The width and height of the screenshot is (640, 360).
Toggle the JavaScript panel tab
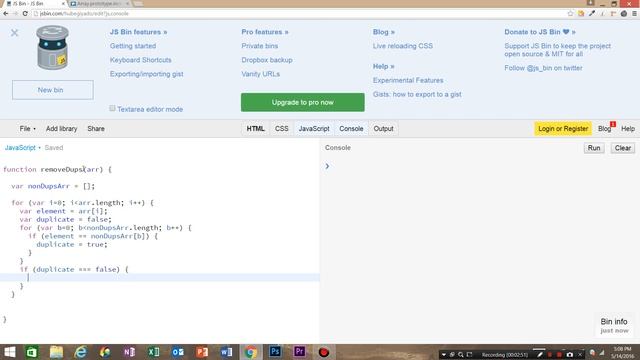point(314,129)
